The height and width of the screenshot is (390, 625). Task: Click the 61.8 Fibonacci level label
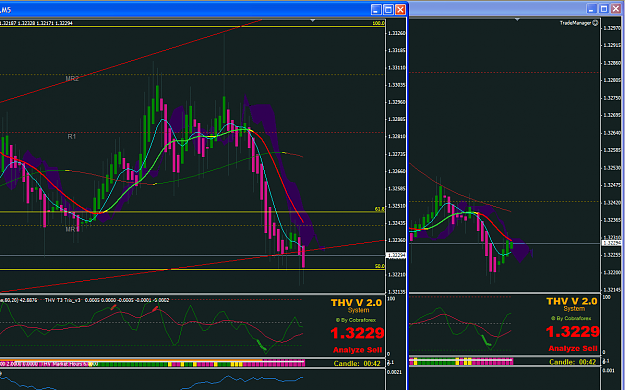point(379,209)
